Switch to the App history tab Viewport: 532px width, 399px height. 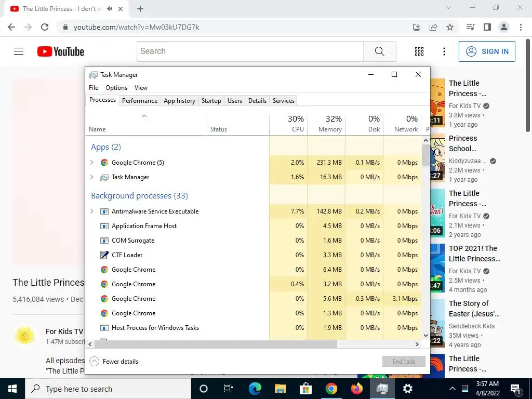[179, 101]
